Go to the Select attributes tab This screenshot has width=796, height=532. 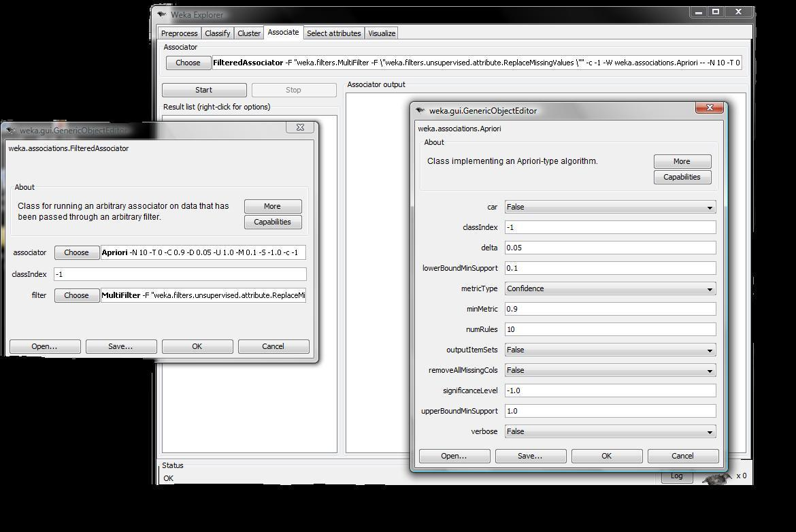pyautogui.click(x=333, y=33)
